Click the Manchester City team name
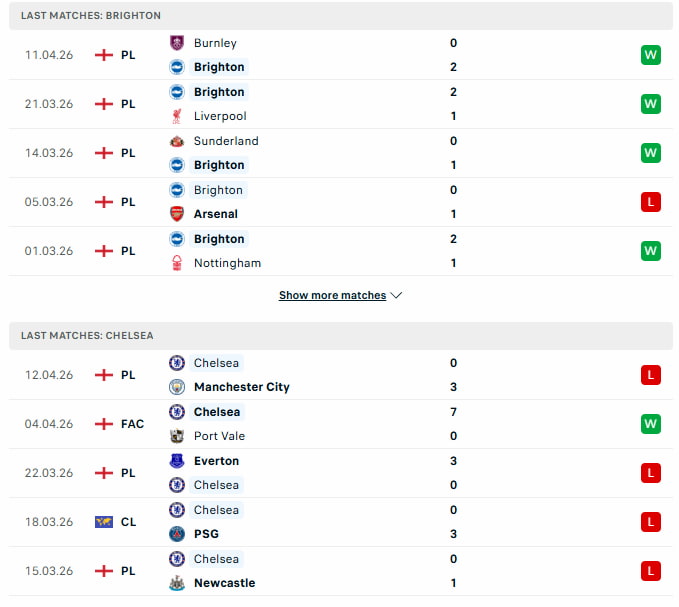 coord(241,387)
